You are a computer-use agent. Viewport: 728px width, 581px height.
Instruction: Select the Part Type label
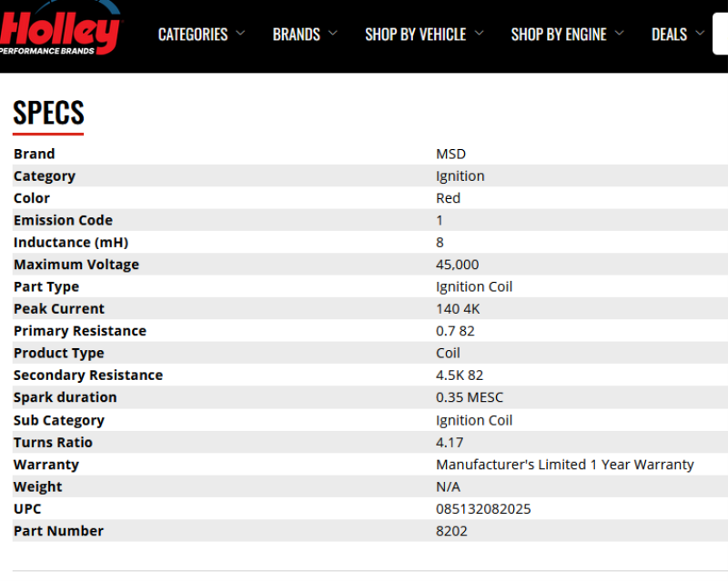pos(46,286)
